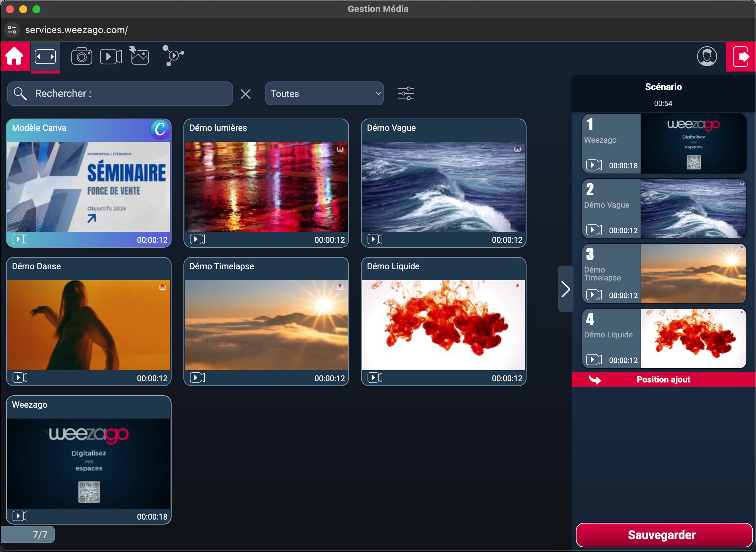The image size is (756, 552).
Task: Clear the search field with the X
Action: (x=245, y=94)
